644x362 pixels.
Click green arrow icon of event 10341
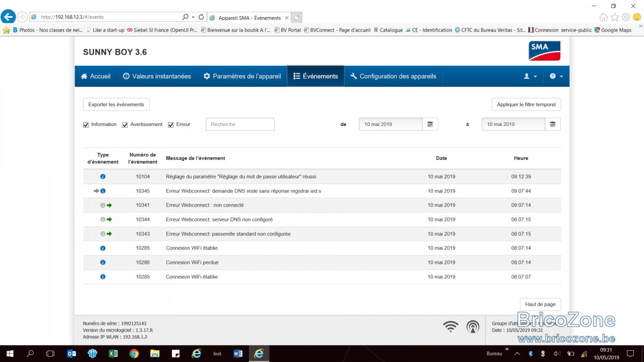pyautogui.click(x=109, y=205)
